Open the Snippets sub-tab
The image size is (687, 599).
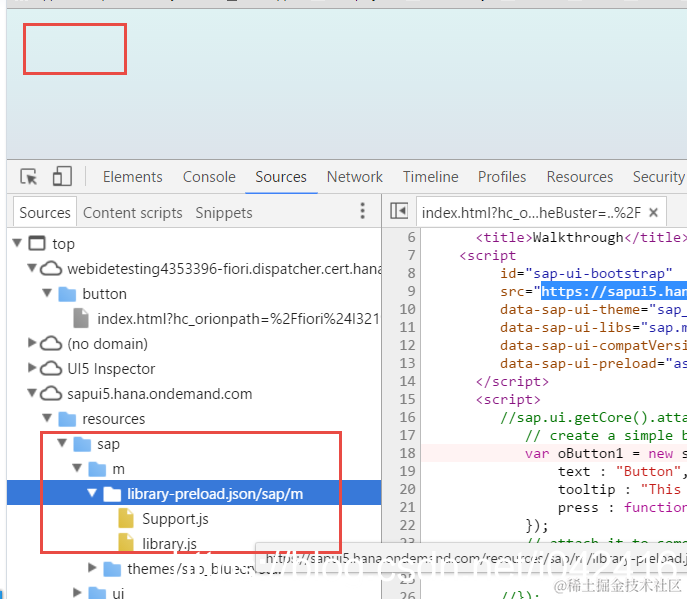pos(224,213)
